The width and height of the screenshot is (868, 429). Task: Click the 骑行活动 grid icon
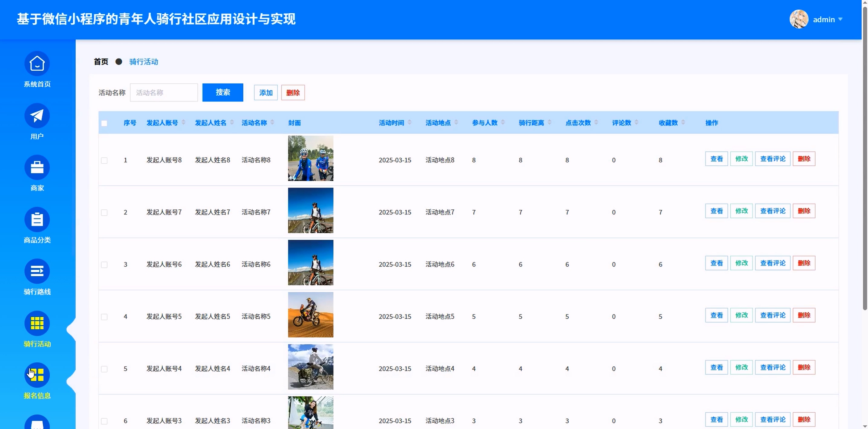click(37, 324)
